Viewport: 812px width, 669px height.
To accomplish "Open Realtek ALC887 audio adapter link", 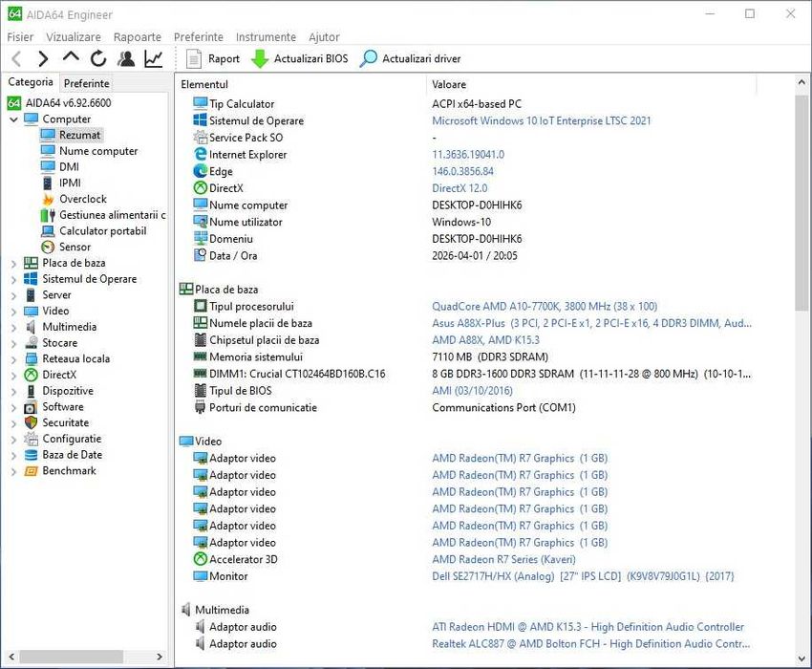I will (591, 643).
